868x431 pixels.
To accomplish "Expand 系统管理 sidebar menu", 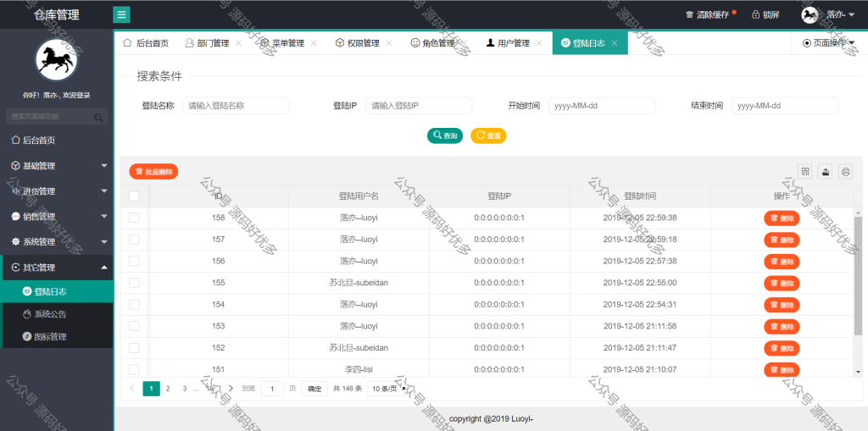I will (58, 242).
